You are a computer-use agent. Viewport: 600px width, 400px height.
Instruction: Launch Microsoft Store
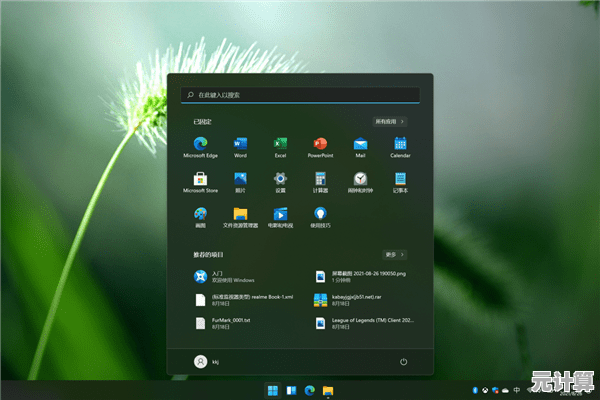200,181
